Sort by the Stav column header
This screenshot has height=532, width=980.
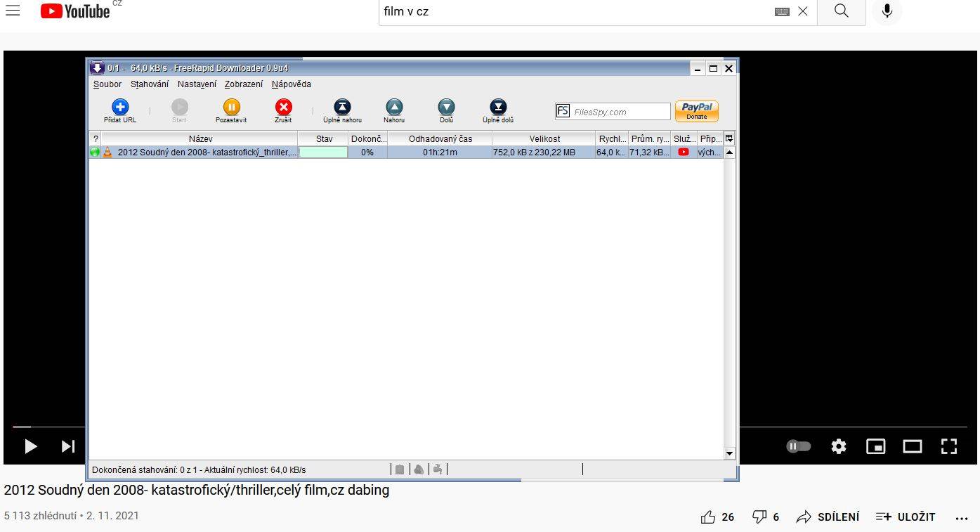pyautogui.click(x=324, y=139)
